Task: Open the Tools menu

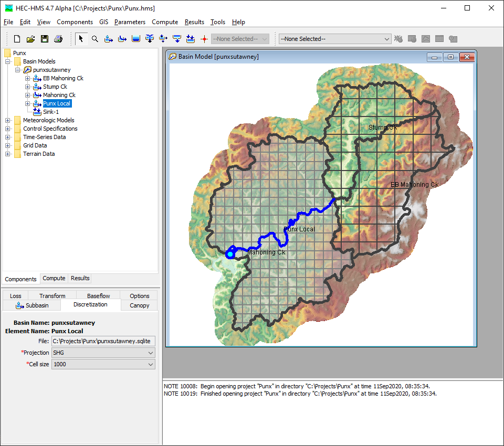Action: coord(217,22)
